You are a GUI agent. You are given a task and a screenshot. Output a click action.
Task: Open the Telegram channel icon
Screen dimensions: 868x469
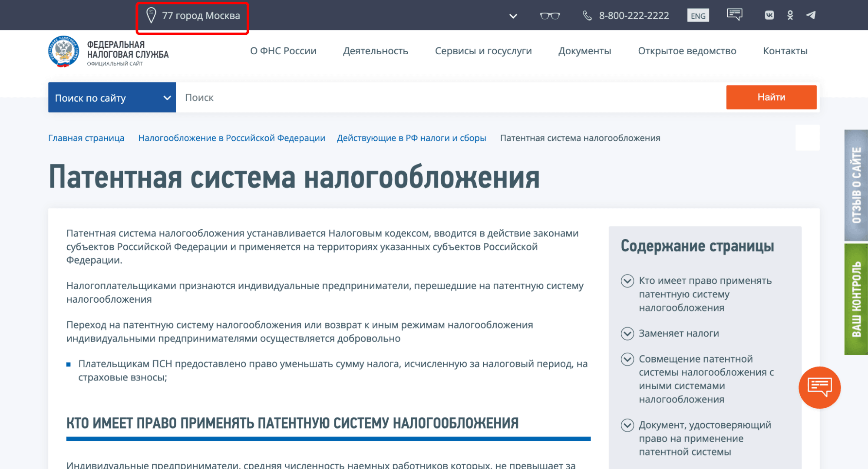(x=811, y=15)
